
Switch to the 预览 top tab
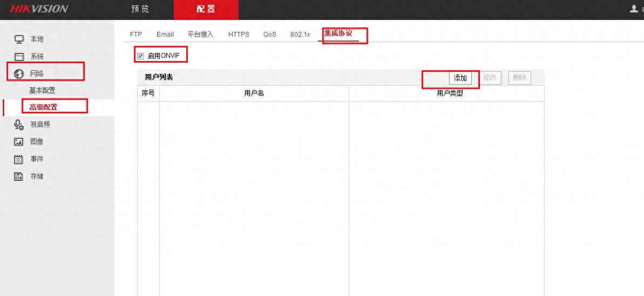pos(140,9)
